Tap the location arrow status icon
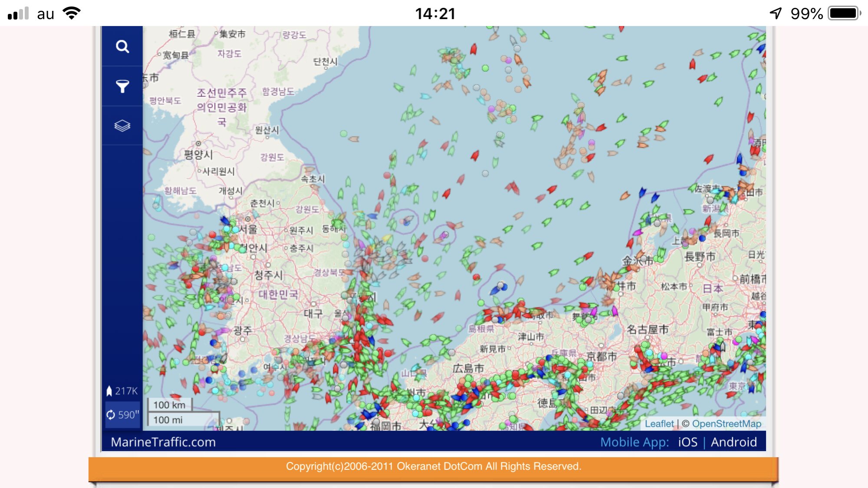The height and width of the screenshot is (488, 868). pos(776,13)
